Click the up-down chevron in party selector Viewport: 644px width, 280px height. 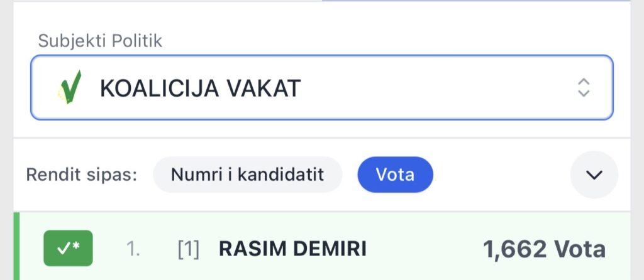pos(584,88)
